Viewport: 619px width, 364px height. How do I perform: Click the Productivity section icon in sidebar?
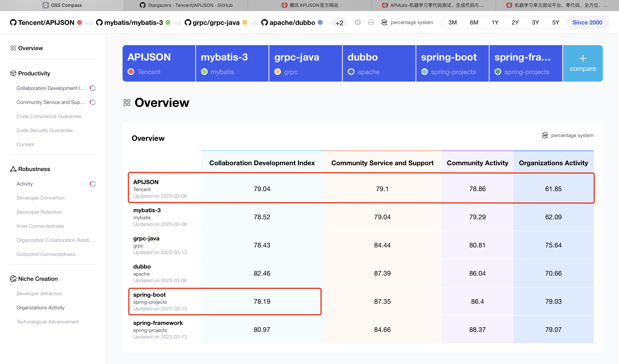[x=13, y=73]
